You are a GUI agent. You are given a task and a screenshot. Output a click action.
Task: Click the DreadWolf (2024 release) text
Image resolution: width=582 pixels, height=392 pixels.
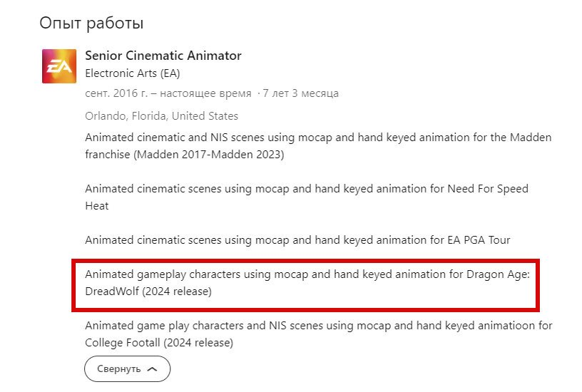(x=148, y=292)
